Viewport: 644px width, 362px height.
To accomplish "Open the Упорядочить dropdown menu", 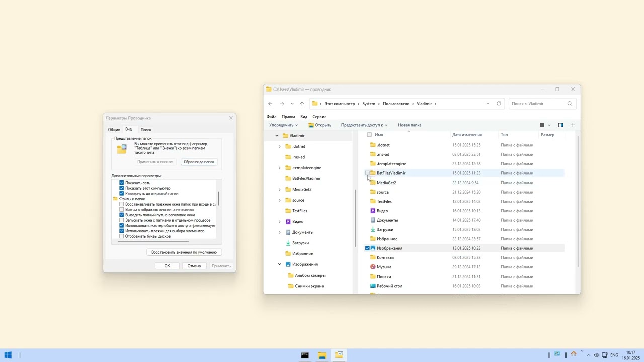I will 283,125.
